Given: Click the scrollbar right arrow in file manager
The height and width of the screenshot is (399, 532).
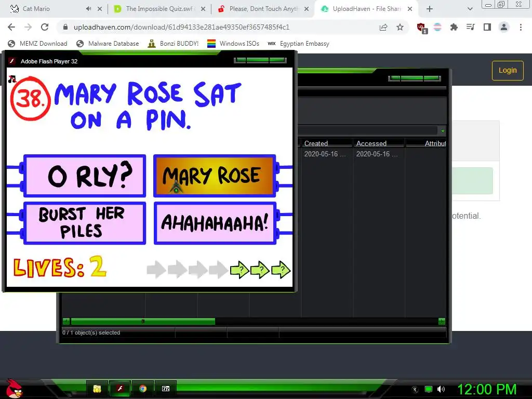Looking at the screenshot, I should tap(442, 321).
